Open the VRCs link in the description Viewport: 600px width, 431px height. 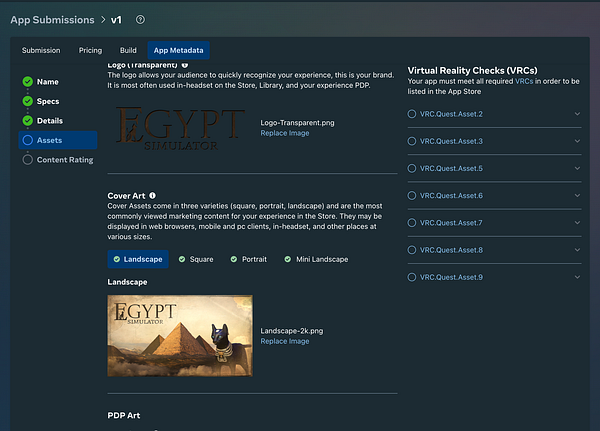click(x=524, y=81)
